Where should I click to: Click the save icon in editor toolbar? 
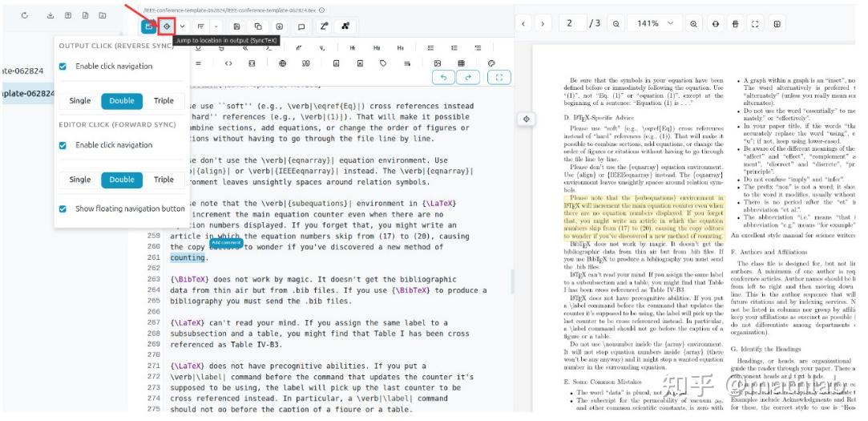click(237, 26)
